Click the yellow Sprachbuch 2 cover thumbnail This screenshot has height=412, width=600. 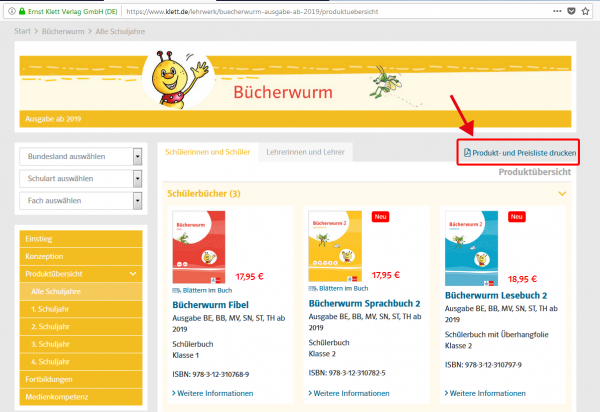click(x=335, y=246)
